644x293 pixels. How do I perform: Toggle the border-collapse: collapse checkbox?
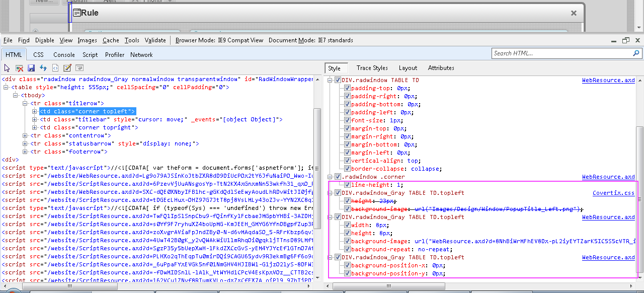347,169
